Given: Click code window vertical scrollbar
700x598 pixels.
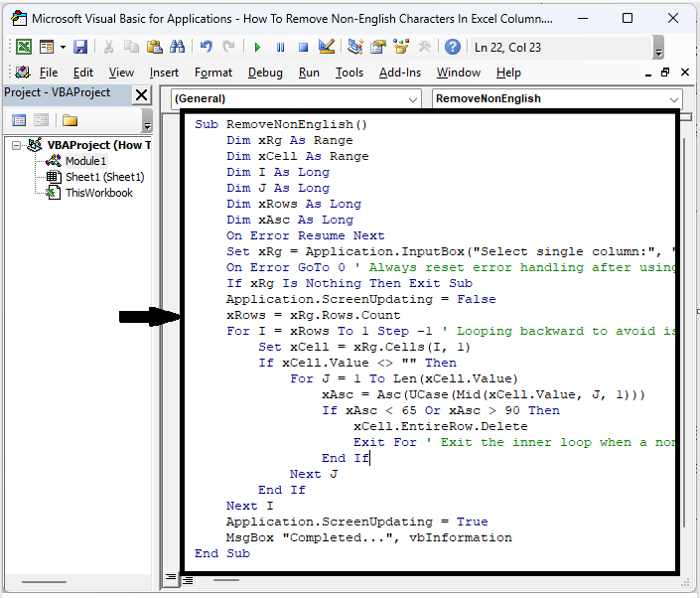Looking at the screenshot, I should pos(684,332).
